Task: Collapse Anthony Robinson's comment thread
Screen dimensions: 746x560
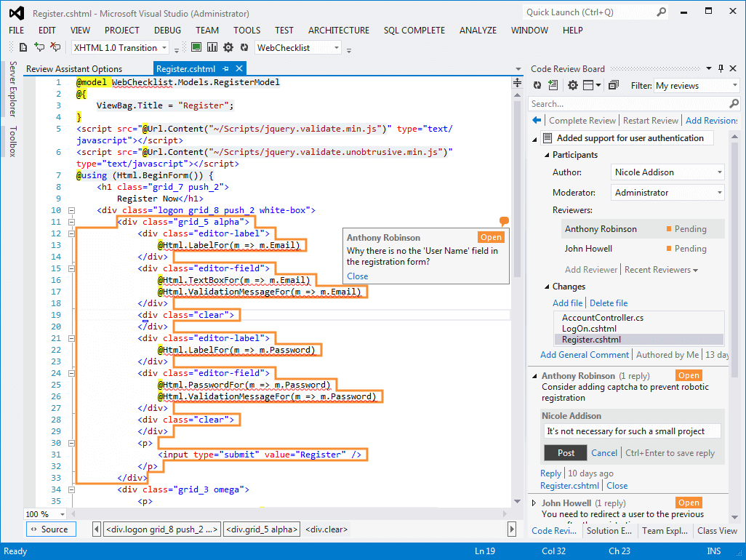Action: tap(534, 376)
